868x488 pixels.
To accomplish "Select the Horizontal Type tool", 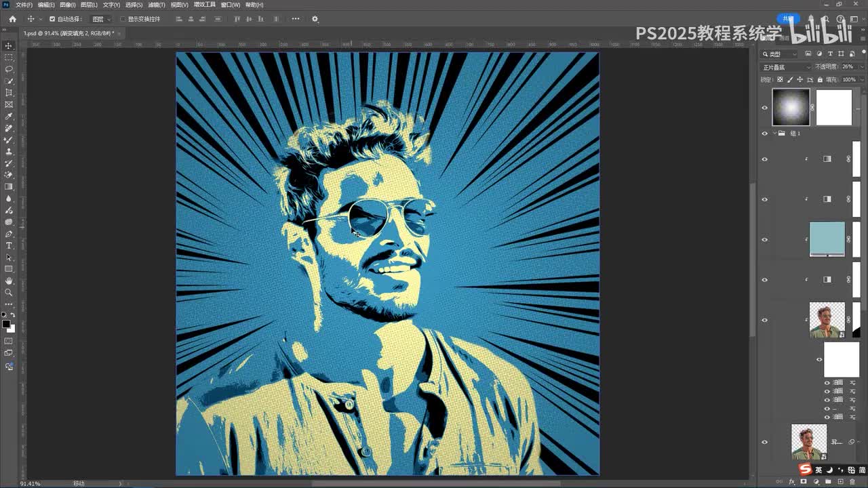I will coord(9,245).
